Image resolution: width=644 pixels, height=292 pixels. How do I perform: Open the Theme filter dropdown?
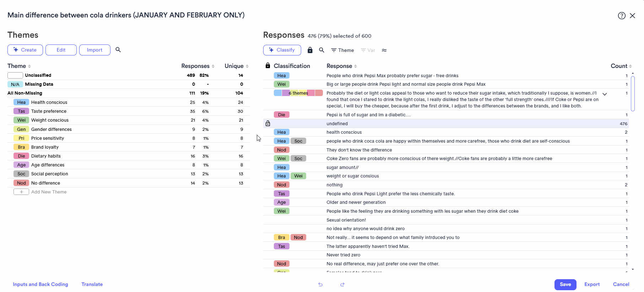(x=342, y=50)
